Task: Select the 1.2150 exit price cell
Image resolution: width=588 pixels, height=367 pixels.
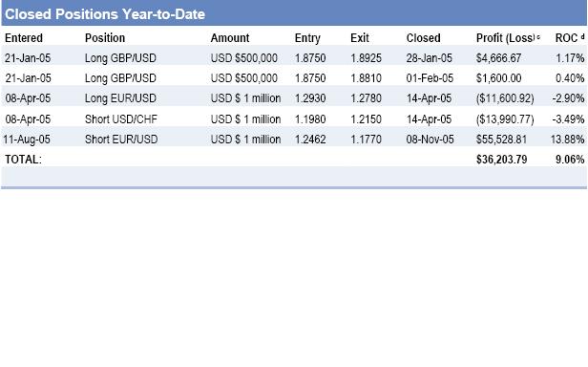Action: (366, 119)
